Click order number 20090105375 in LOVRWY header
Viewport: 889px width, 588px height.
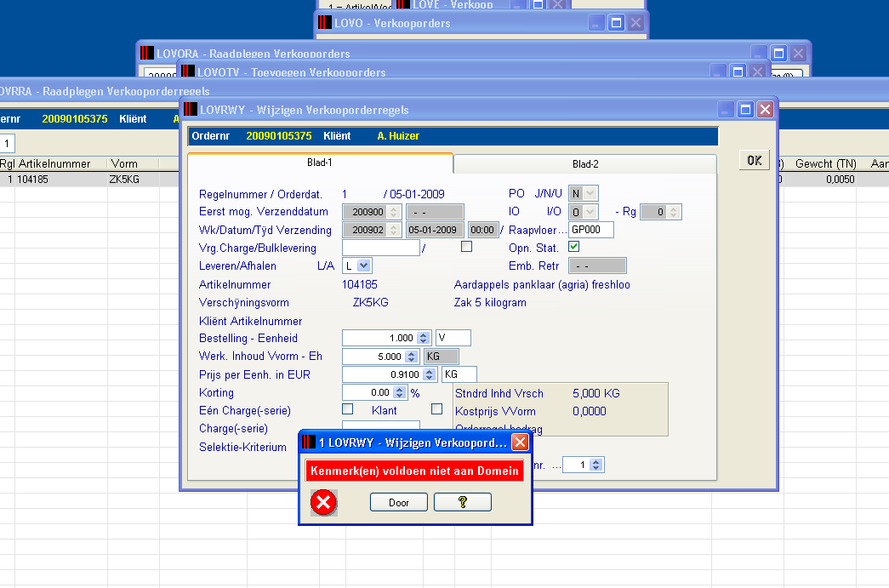click(279, 136)
